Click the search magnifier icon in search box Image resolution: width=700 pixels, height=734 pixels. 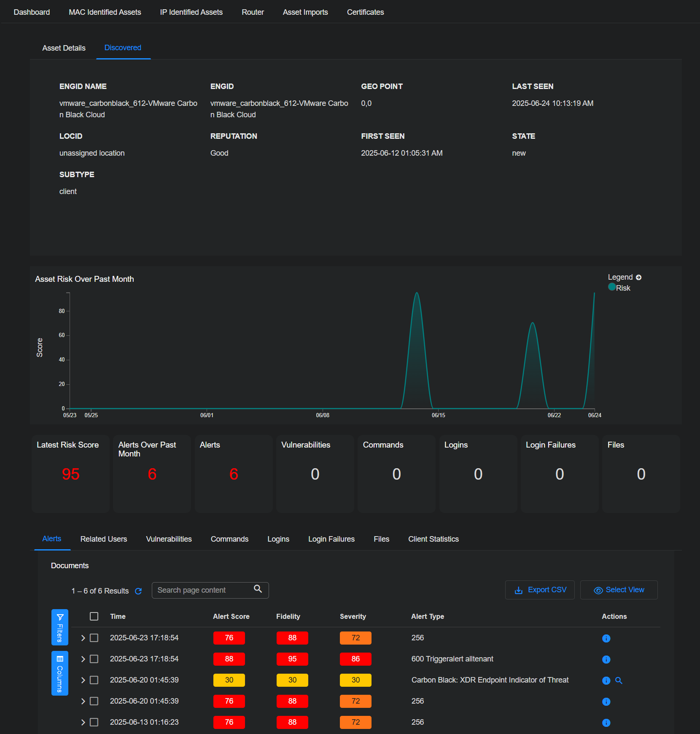[258, 589]
